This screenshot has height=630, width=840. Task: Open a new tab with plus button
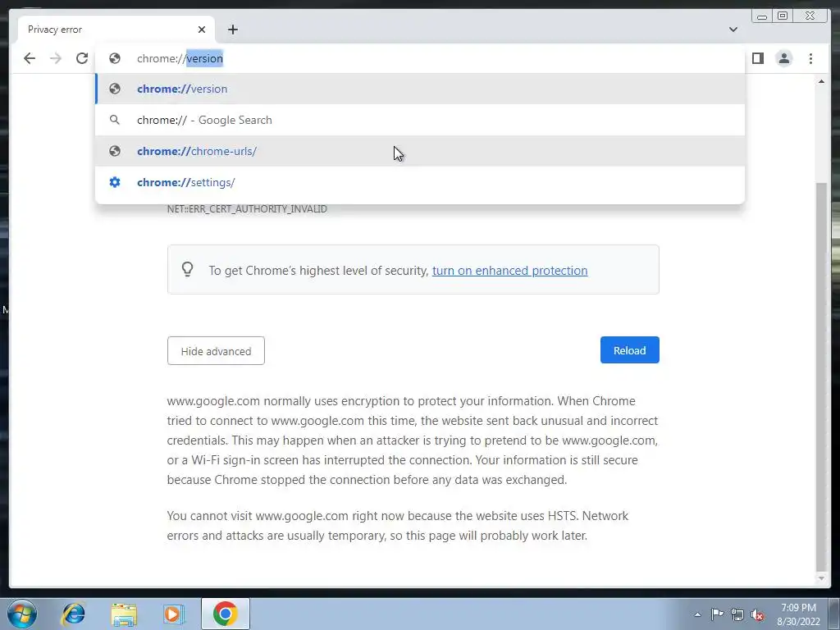232,30
